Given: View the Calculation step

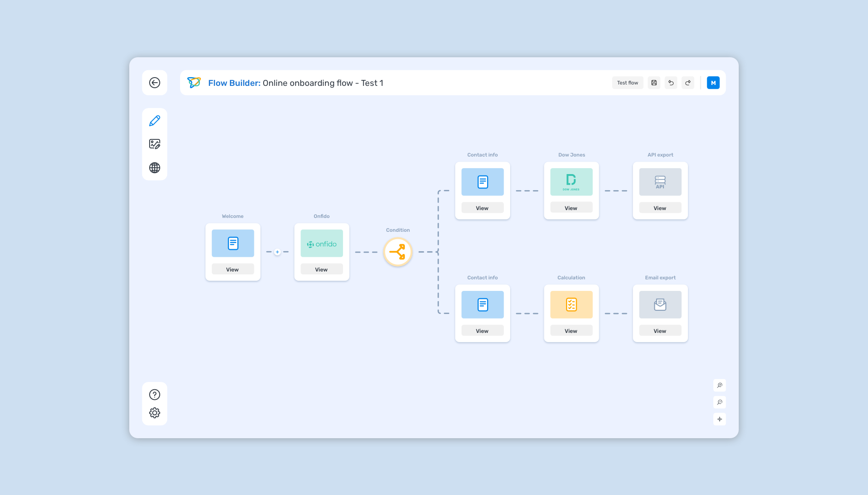Looking at the screenshot, I should [571, 331].
